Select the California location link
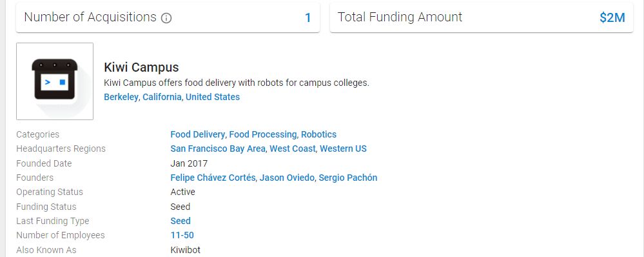The height and width of the screenshot is (257, 644). pyautogui.click(x=162, y=97)
